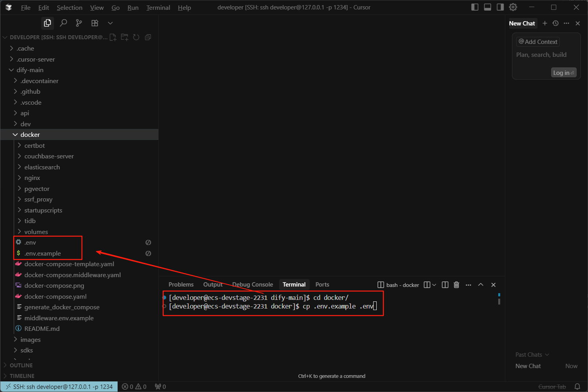Expand the .cursor-server folder
This screenshot has height=392, width=588.
(x=79, y=59)
